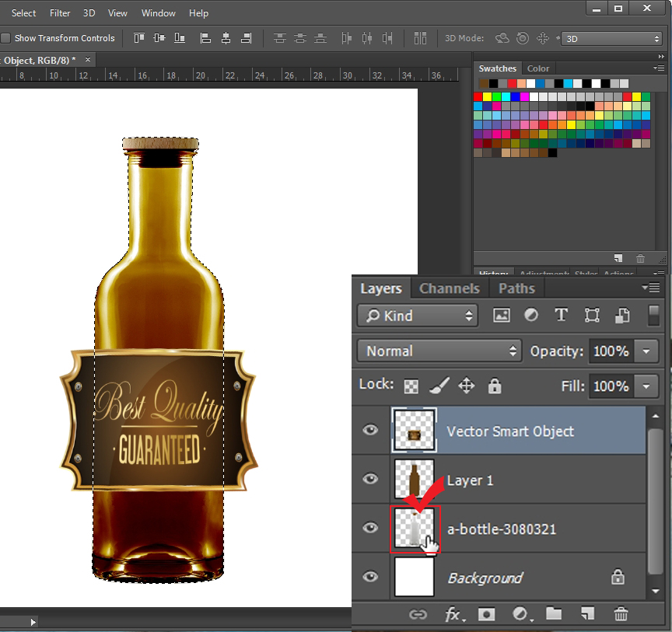
Task: Open the 3D menu
Action: coord(89,13)
